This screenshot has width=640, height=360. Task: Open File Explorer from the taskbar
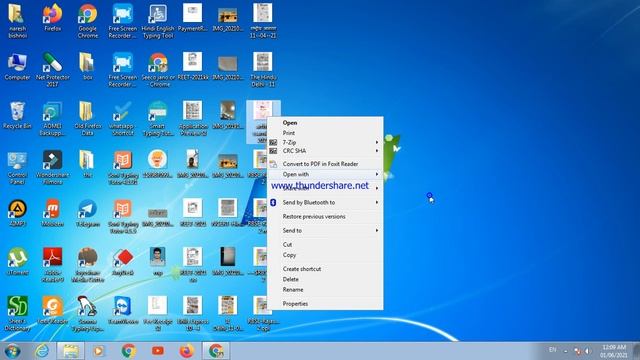point(71,351)
